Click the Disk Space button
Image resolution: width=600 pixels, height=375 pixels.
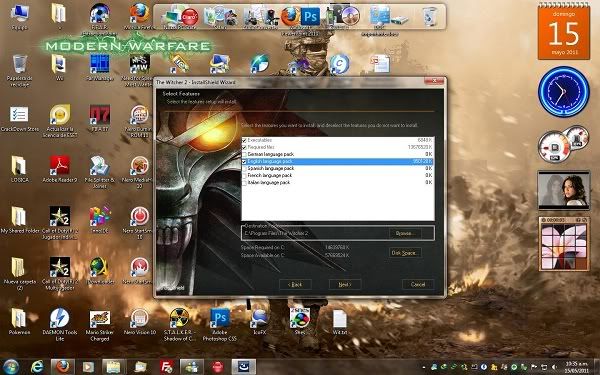(405, 253)
